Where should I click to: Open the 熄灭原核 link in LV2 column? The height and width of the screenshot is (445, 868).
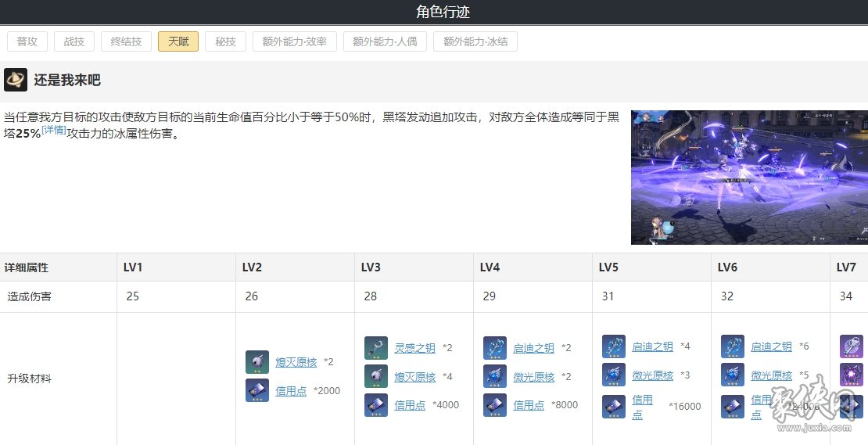coord(296,362)
